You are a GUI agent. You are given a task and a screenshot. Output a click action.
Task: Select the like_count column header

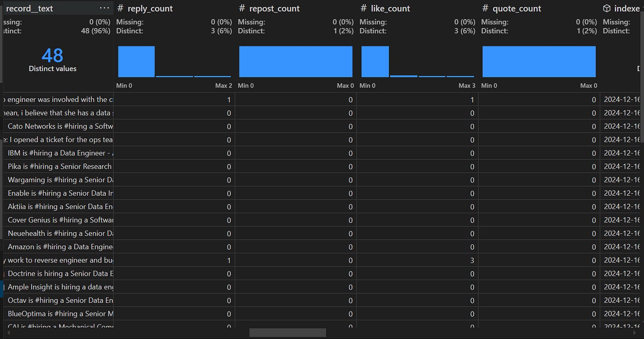(x=391, y=8)
